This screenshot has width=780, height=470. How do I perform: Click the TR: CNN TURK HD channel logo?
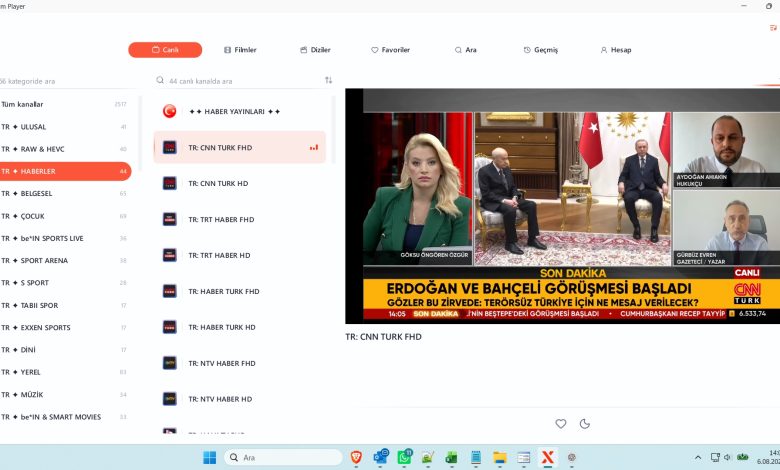point(170,183)
